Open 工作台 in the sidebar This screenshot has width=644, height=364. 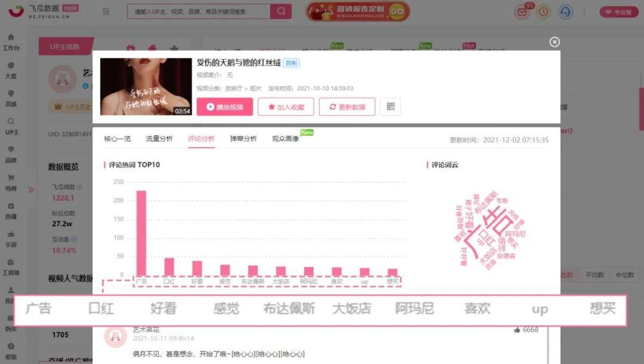point(11,43)
